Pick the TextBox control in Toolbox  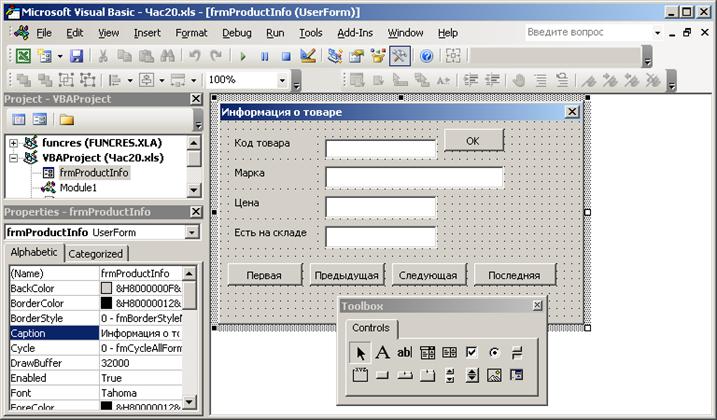pos(404,353)
